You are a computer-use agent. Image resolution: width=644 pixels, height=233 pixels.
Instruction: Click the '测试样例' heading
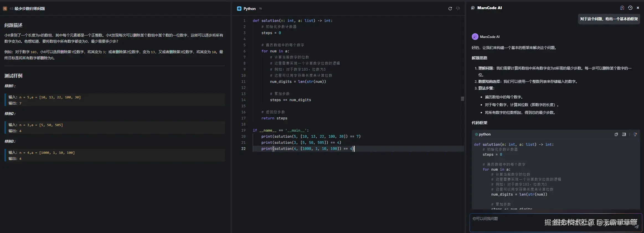point(13,76)
